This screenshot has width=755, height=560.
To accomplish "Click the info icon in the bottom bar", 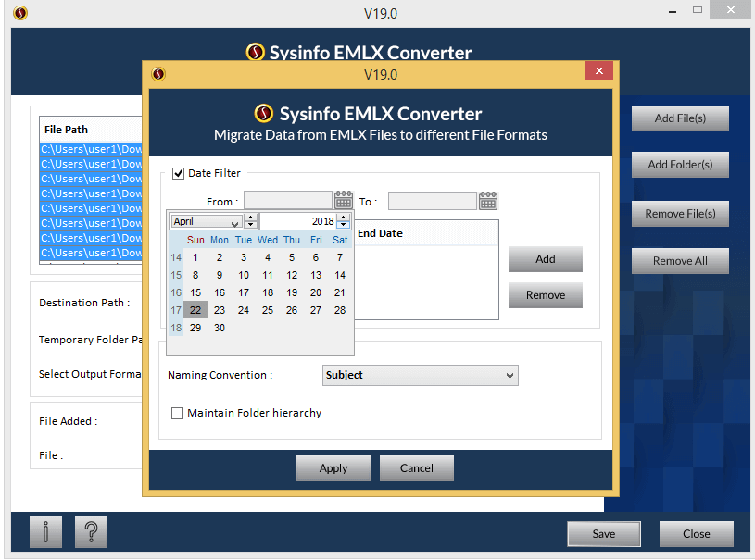I will 45,531.
